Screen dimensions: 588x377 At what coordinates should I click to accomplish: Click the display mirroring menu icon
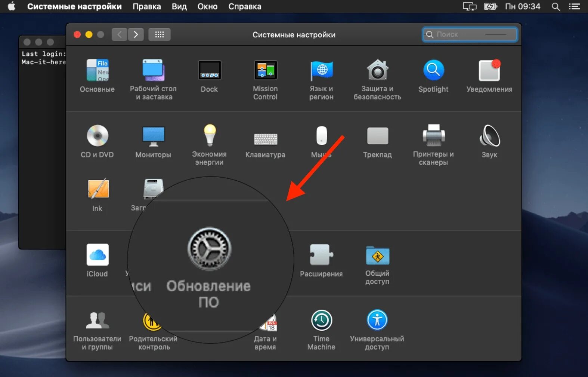pos(470,6)
